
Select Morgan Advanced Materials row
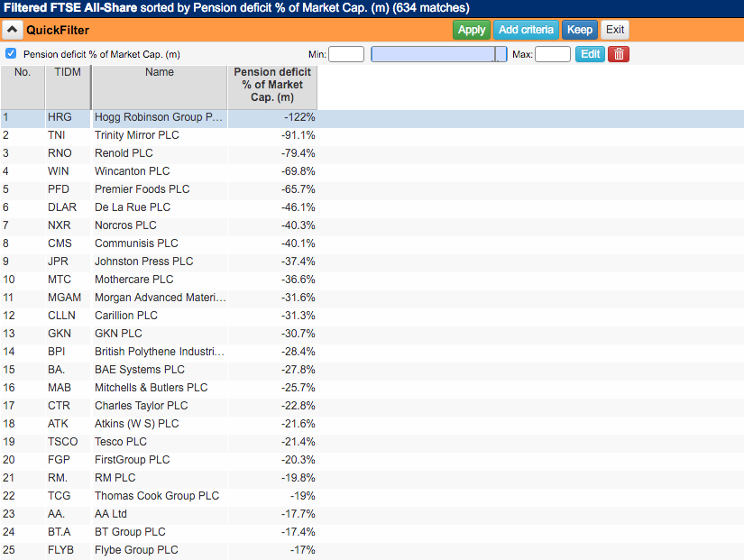[x=372, y=298]
